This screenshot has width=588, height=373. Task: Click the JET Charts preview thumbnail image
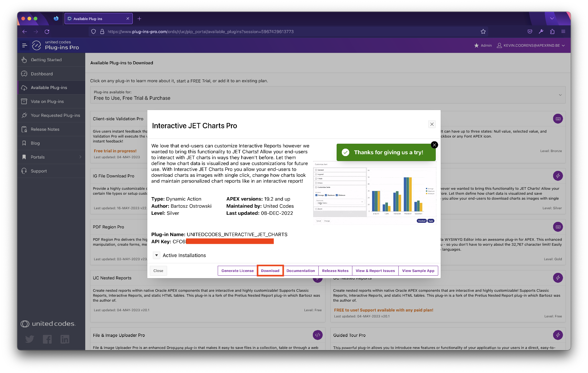tap(374, 192)
